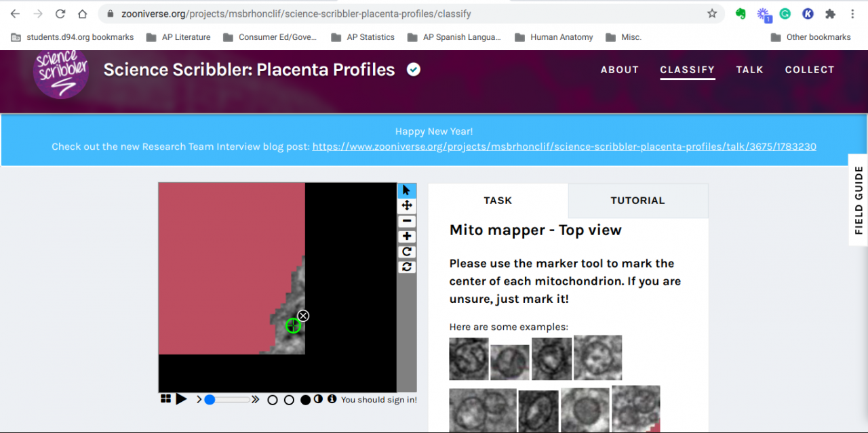868x433 pixels.
Task: Open AP Spanish Langua... bookmarks folder
Action: point(454,37)
